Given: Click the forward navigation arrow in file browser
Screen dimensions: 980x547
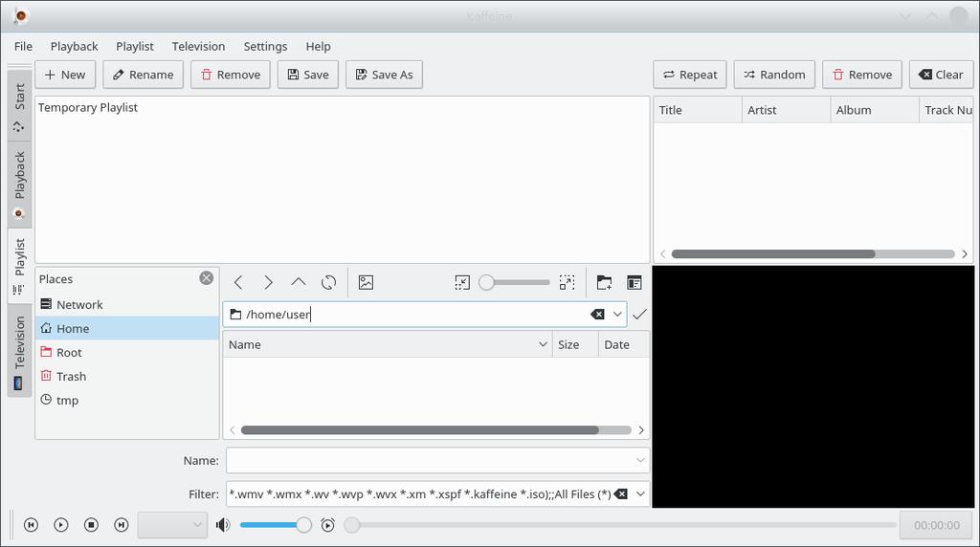Looking at the screenshot, I should 268,282.
